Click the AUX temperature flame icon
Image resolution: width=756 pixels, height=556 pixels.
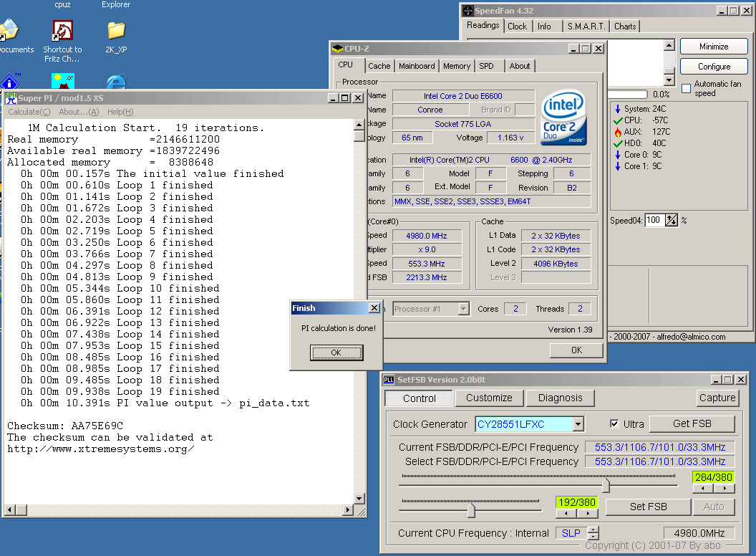coord(618,132)
